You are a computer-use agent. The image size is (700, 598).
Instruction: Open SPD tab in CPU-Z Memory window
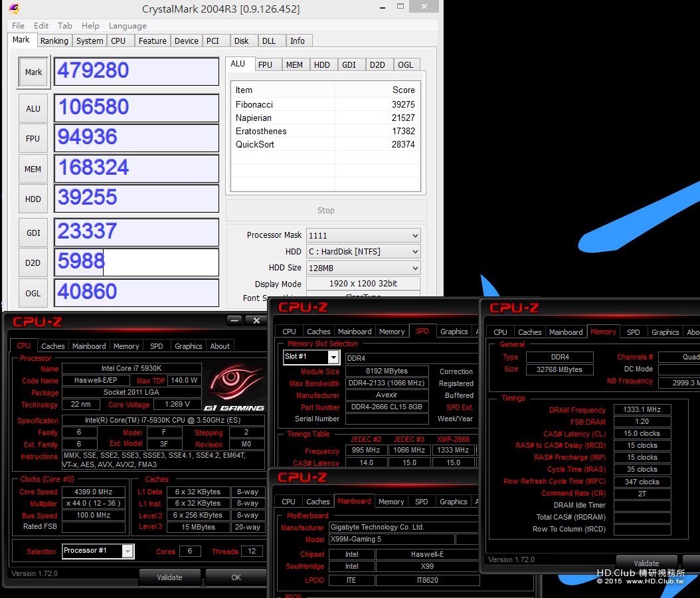pos(633,332)
